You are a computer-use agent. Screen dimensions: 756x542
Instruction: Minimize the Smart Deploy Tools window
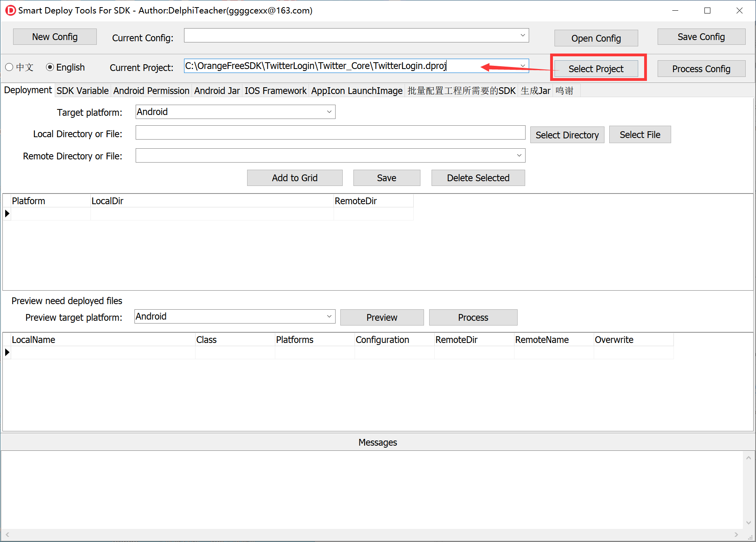pos(675,11)
